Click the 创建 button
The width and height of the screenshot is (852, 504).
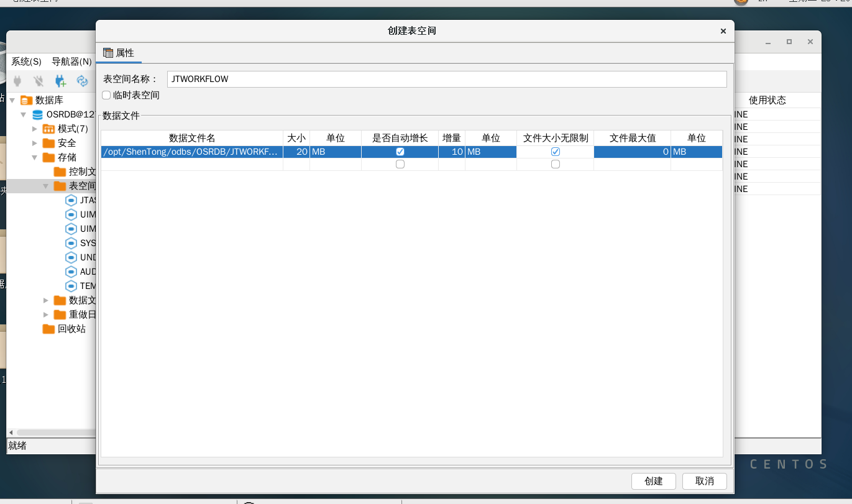653,481
